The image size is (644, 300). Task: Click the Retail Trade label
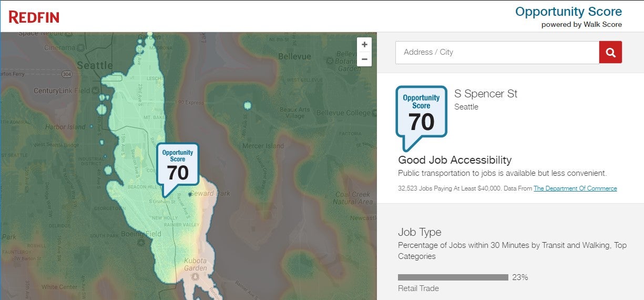pyautogui.click(x=418, y=288)
